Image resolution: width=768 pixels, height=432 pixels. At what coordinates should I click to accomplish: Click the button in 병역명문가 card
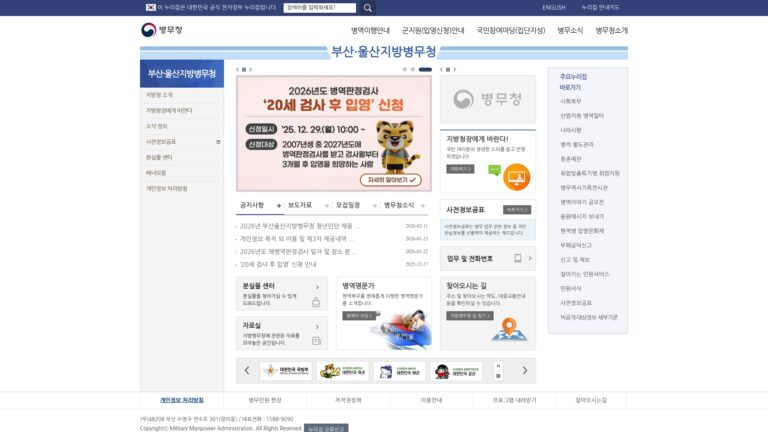pyautogui.click(x=359, y=316)
